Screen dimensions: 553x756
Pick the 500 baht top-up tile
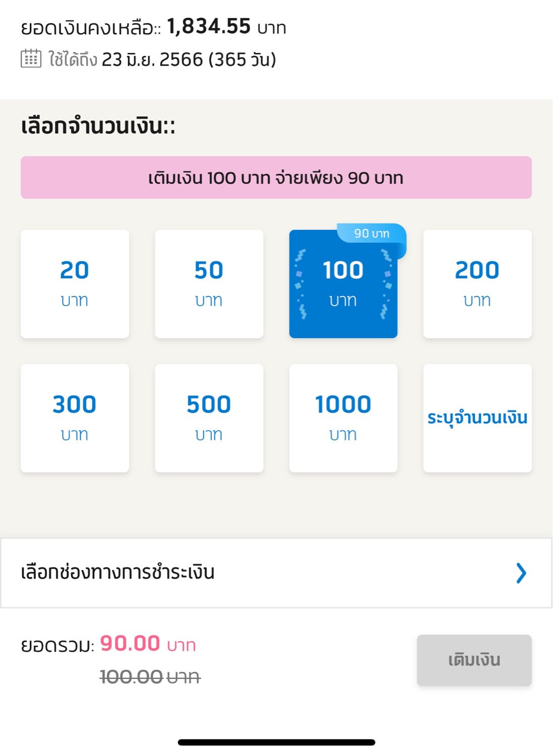209,418
